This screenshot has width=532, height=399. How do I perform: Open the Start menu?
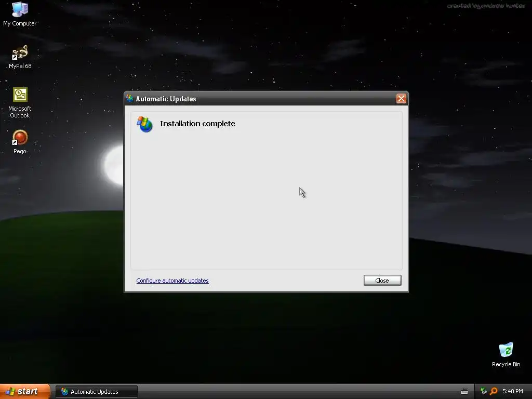pos(25,391)
